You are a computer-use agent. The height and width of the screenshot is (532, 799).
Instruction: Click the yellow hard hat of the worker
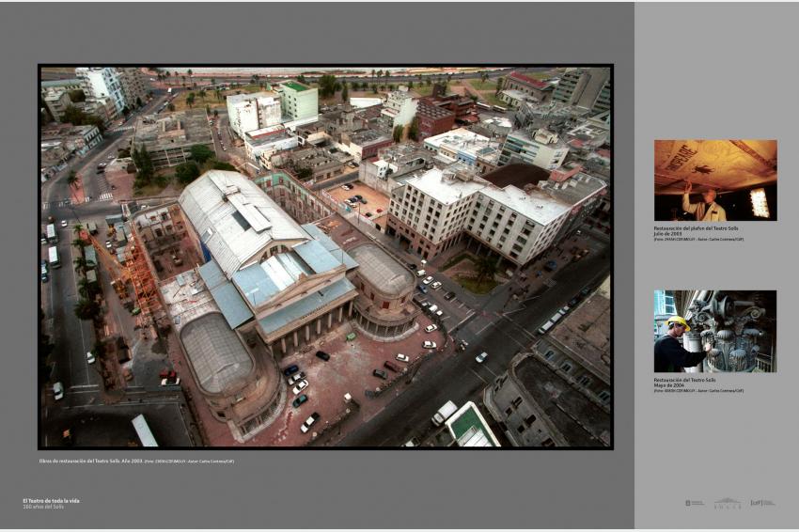(677, 322)
